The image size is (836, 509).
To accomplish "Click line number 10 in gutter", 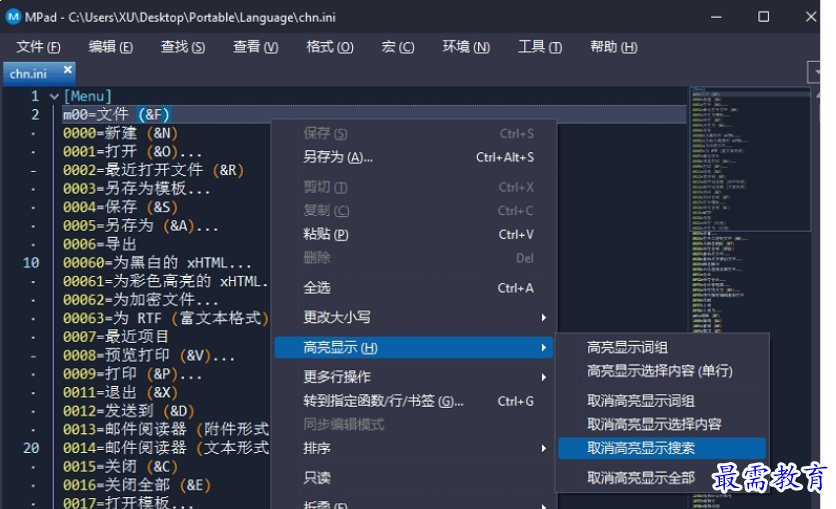I will (x=31, y=263).
